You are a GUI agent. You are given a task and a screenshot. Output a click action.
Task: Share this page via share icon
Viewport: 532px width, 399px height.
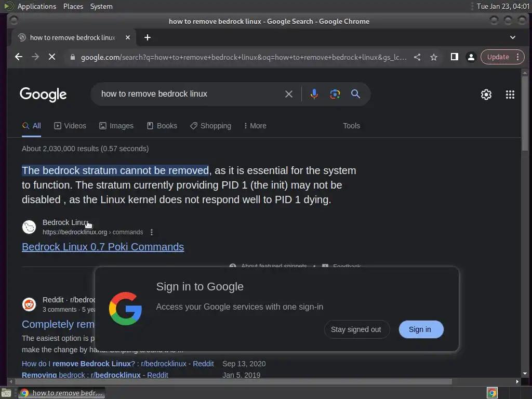coord(417,57)
